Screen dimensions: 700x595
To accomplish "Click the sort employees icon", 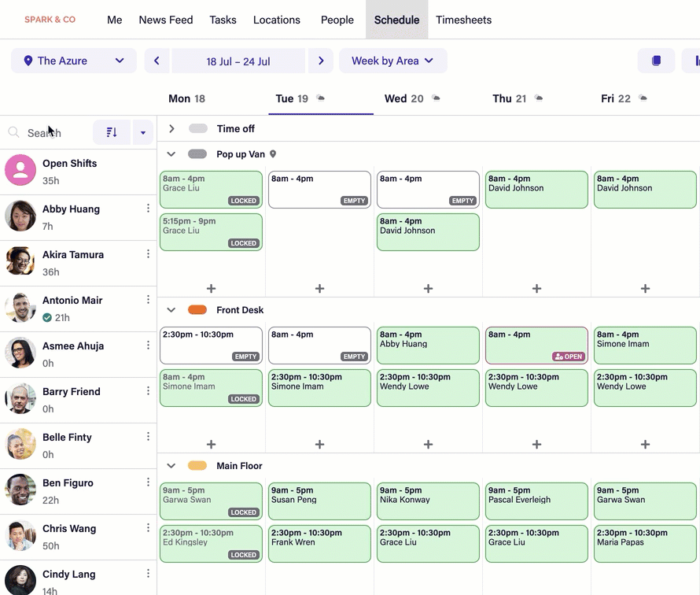I will coord(112,132).
